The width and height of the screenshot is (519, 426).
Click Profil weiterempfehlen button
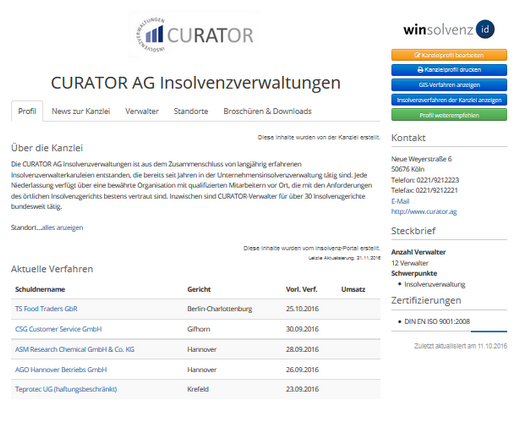pyautogui.click(x=449, y=115)
